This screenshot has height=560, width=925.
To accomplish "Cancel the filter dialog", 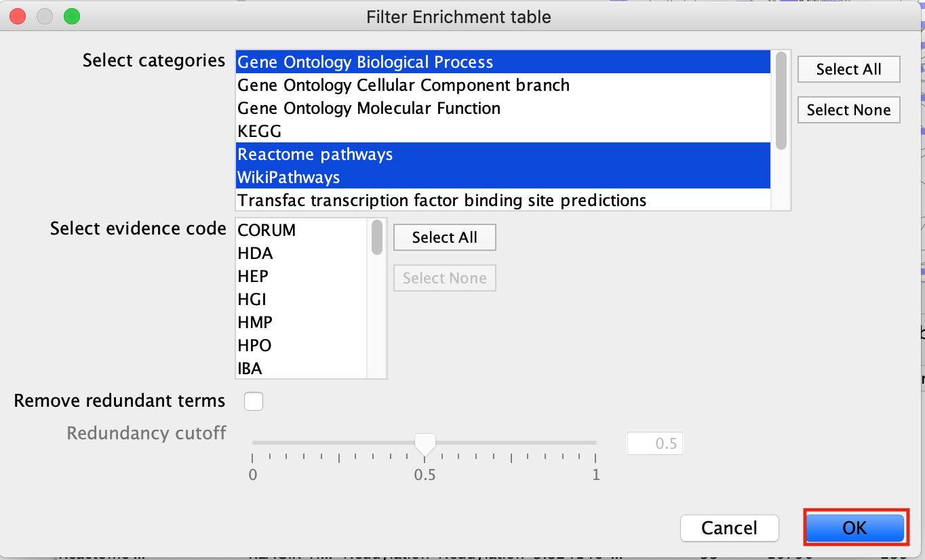I will [x=729, y=527].
